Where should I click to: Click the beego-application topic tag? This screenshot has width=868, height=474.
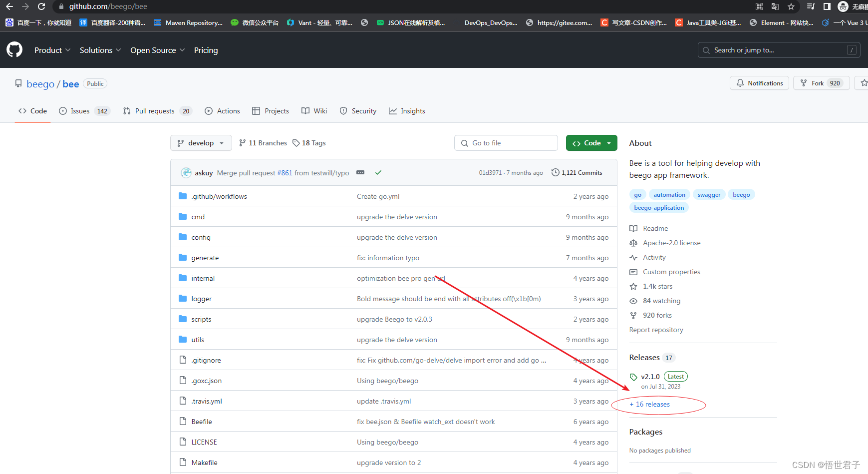tap(659, 208)
